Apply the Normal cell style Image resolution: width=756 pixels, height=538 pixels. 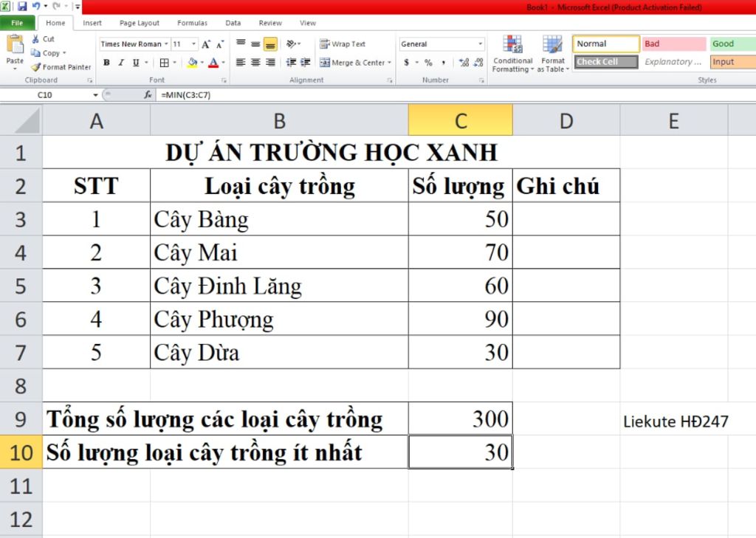[606, 44]
